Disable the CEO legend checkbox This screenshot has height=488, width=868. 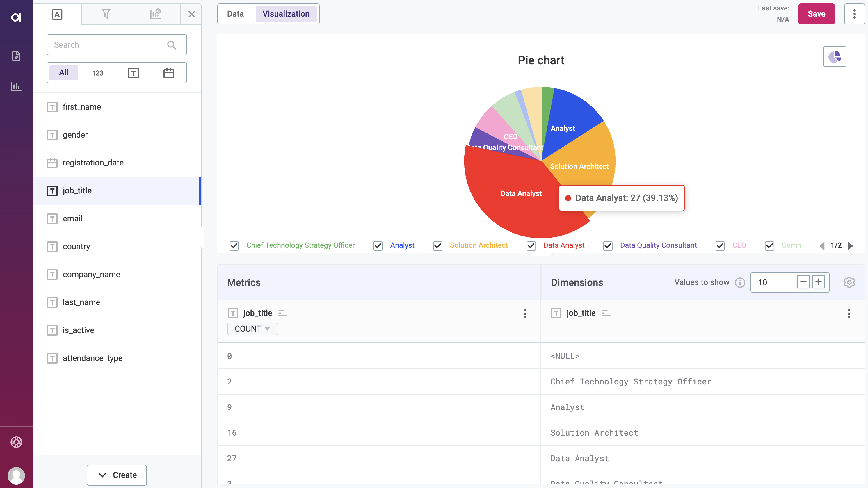720,245
